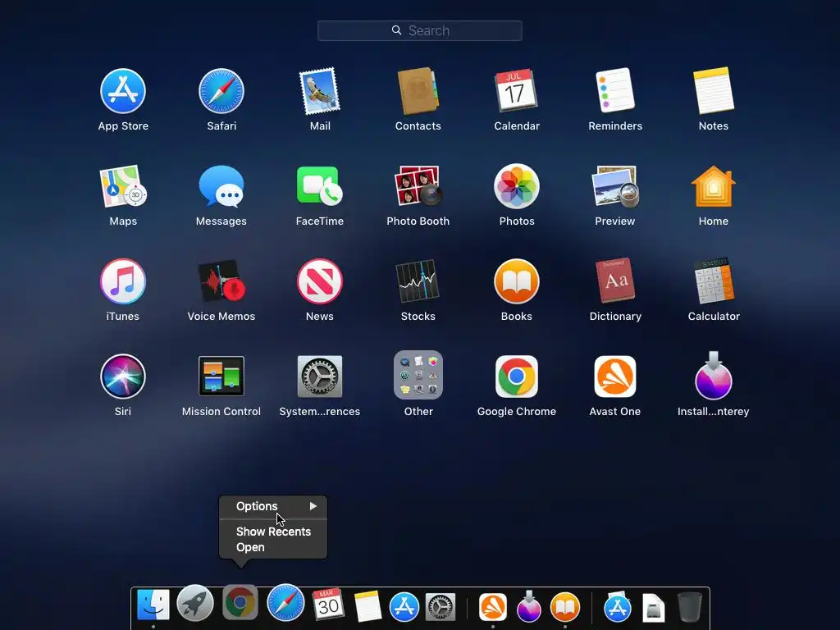Open the Dictionary app
Screen dimensions: 840x630
pos(615,281)
